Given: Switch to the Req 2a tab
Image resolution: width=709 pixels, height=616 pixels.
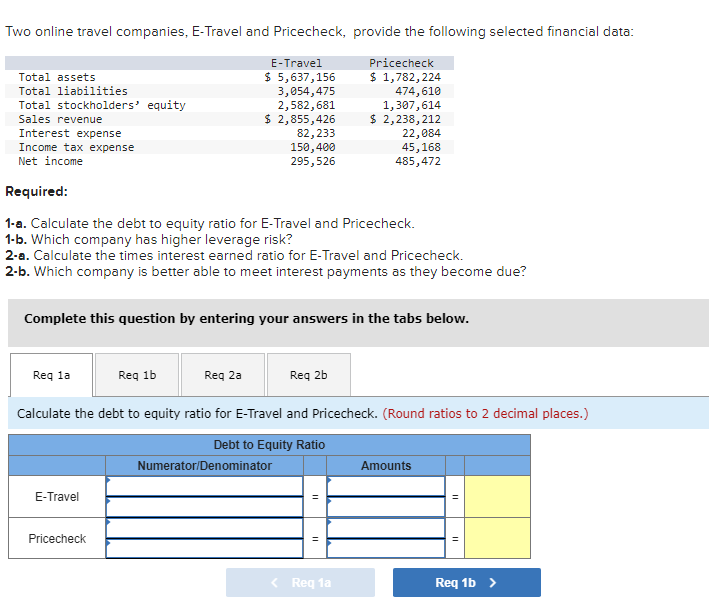Looking at the screenshot, I should (x=223, y=375).
